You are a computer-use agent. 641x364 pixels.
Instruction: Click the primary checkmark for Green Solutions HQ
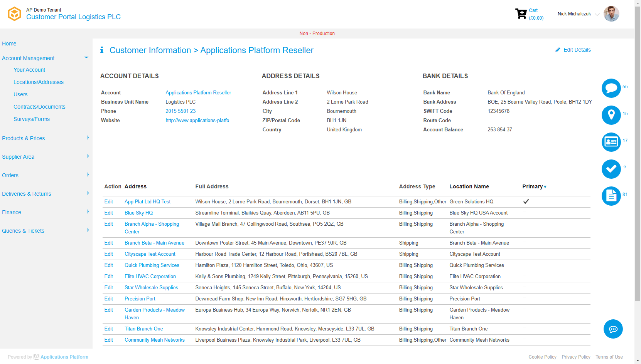(x=526, y=201)
